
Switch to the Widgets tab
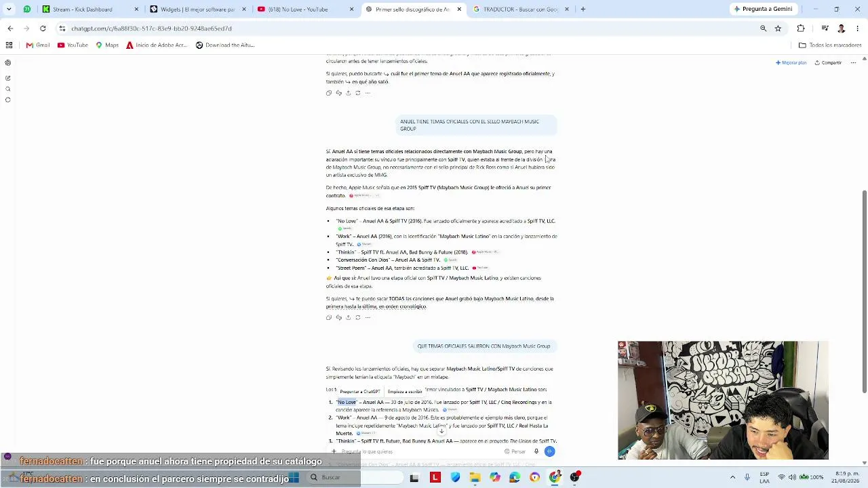coord(197,9)
